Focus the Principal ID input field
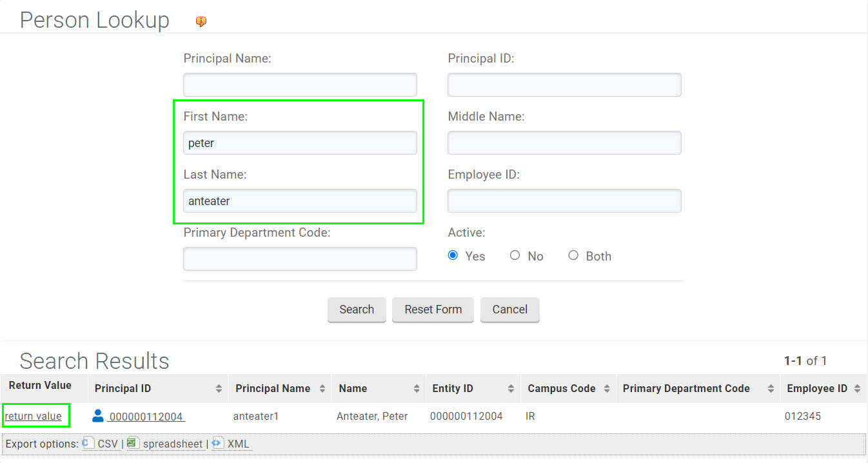This screenshot has width=868, height=463. click(564, 85)
